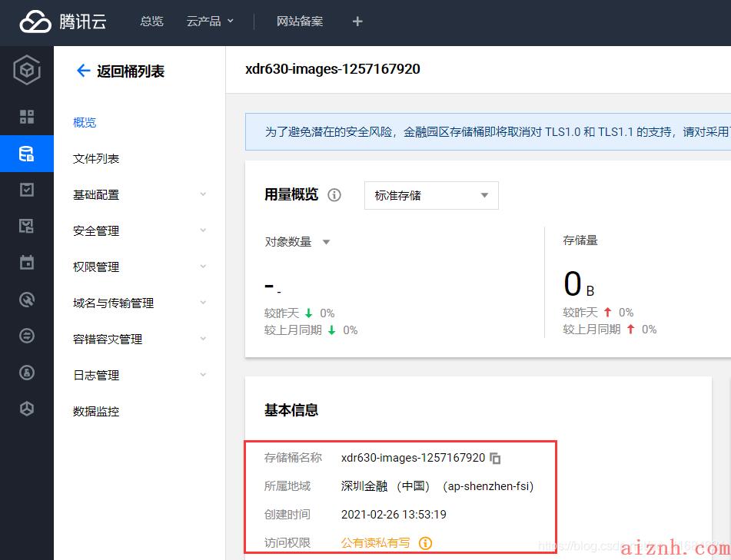Click the plus icon in top navigation
731x560 pixels.
[x=357, y=22]
